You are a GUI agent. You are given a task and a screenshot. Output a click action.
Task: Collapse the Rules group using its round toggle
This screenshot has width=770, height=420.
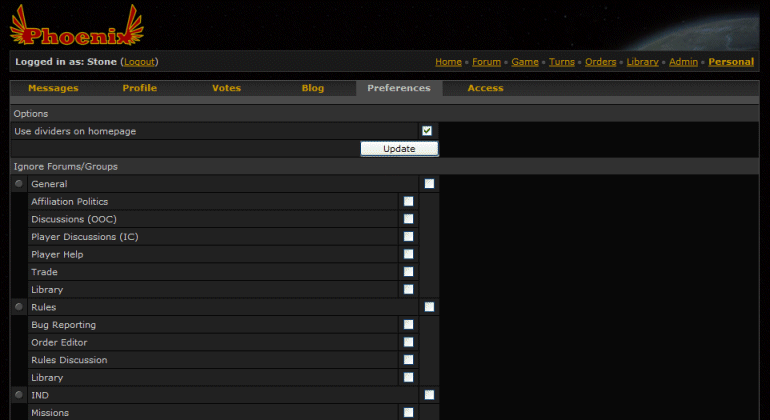[19, 307]
